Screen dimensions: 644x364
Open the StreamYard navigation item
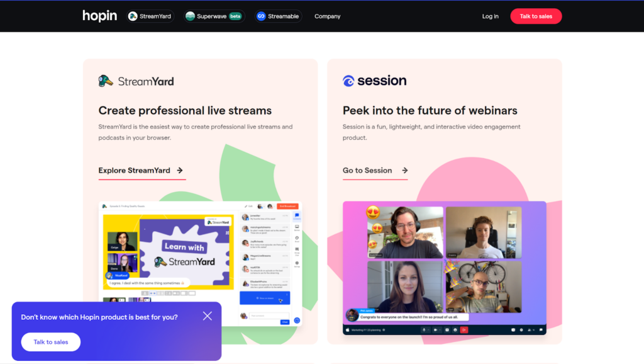(150, 16)
